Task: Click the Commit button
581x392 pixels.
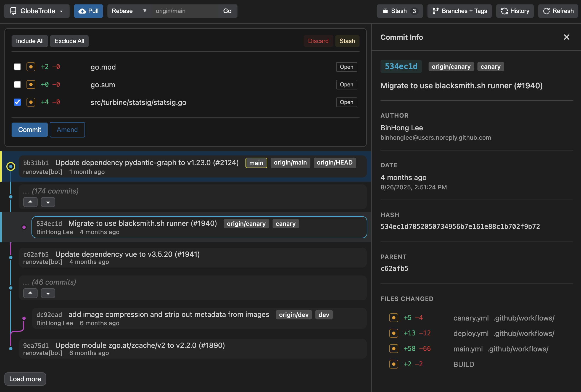Action: coord(29,129)
